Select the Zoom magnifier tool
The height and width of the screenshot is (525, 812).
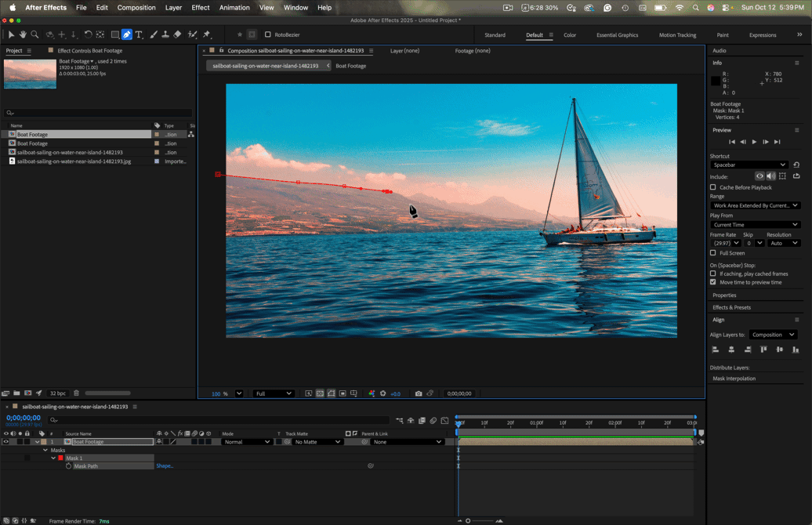(34, 34)
